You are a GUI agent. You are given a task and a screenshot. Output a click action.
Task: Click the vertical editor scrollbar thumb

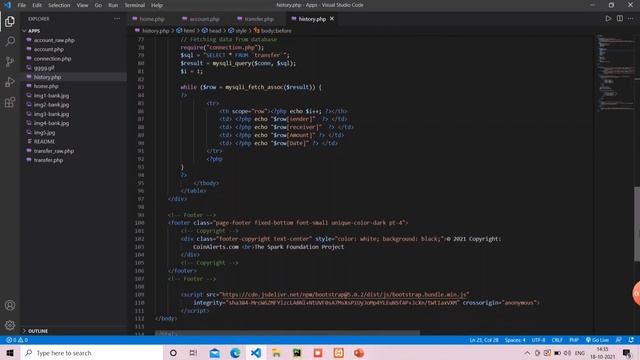click(637, 224)
